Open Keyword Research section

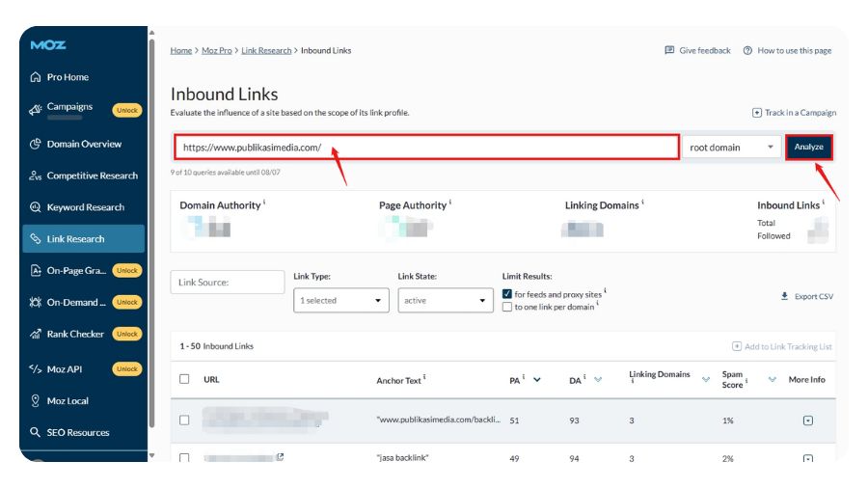[85, 207]
